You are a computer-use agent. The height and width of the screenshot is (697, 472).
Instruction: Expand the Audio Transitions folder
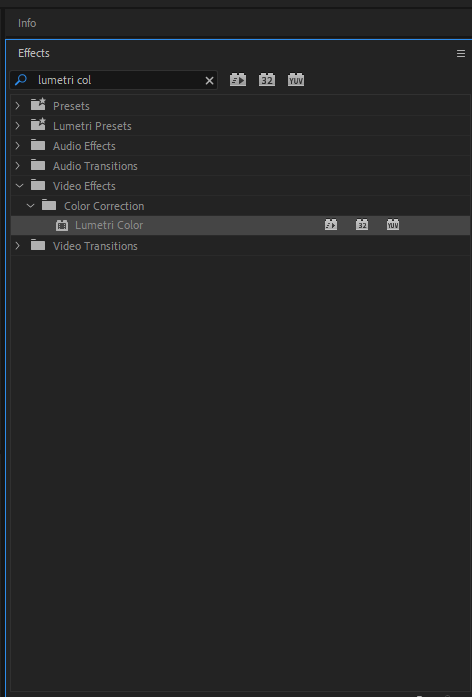tap(17, 166)
